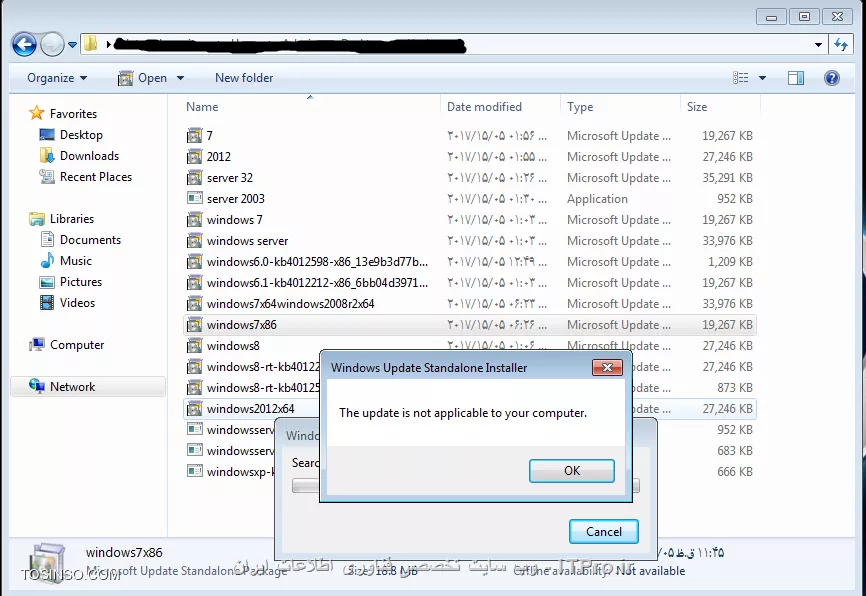Click New folder in the toolbar

[244, 78]
